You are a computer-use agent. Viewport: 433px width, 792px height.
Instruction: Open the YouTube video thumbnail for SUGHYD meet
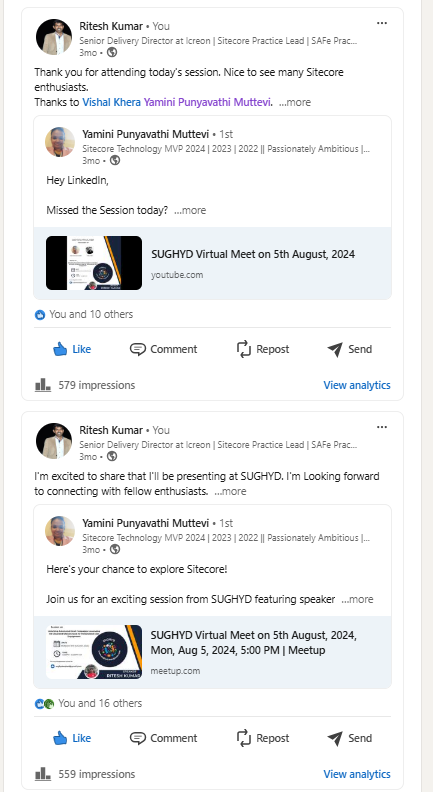[94, 263]
